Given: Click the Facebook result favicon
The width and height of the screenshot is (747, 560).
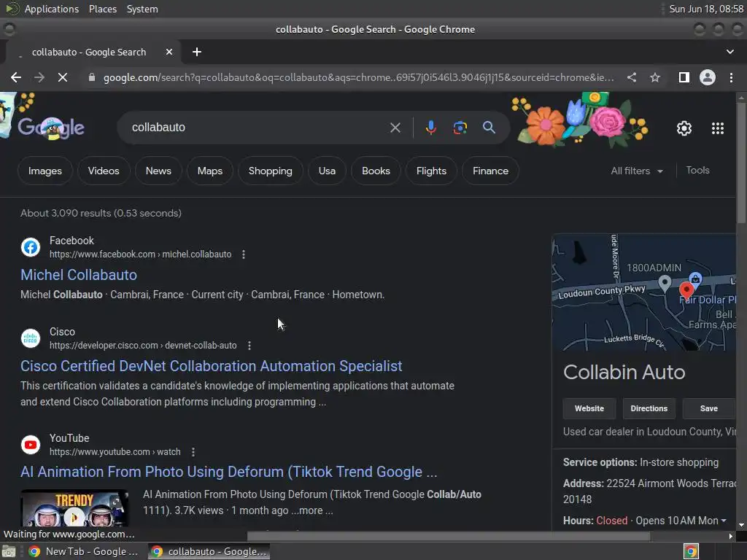Looking at the screenshot, I should tap(31, 247).
